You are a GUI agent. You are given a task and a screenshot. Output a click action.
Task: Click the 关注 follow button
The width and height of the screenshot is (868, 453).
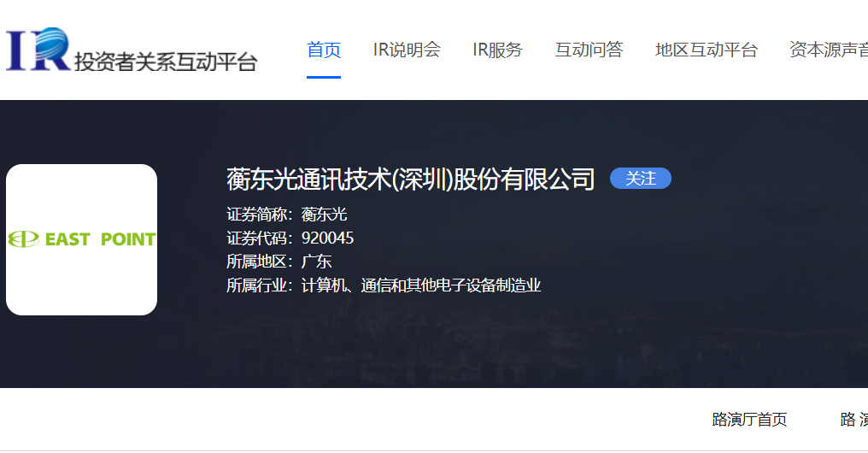click(x=641, y=179)
